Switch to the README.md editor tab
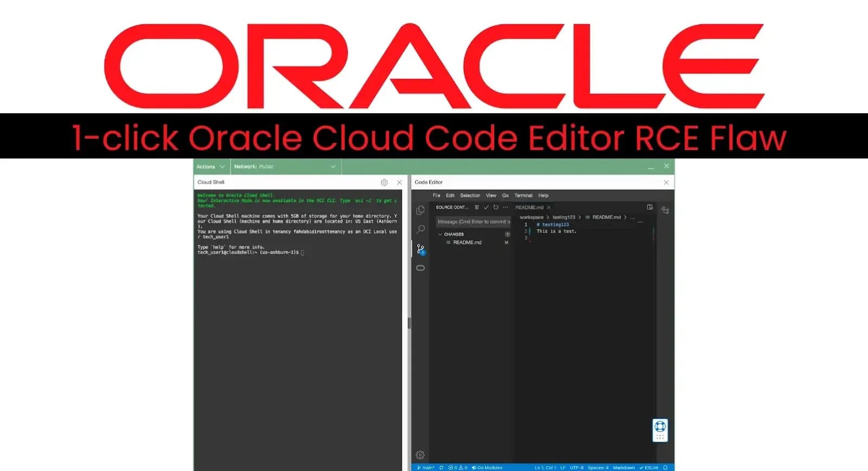Viewport: 868px width, 471px height. (x=529, y=207)
